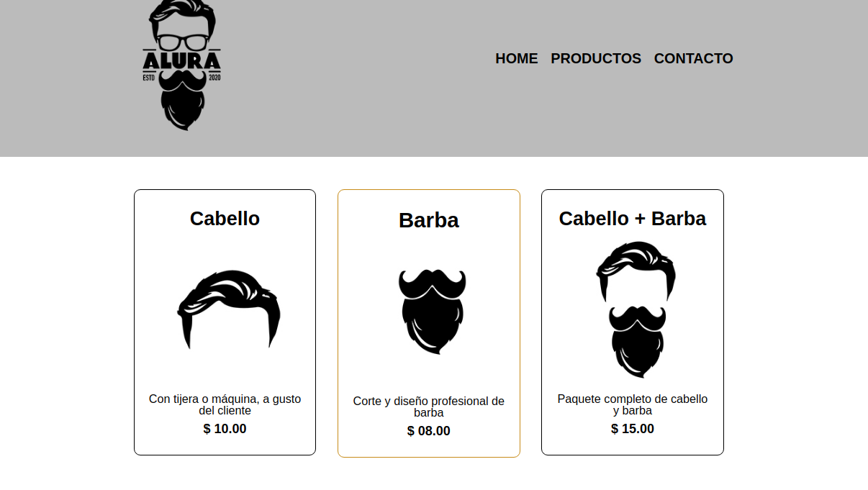Screen dimensions: 868x490
Task: Select the Barba heading
Action: coord(429,220)
